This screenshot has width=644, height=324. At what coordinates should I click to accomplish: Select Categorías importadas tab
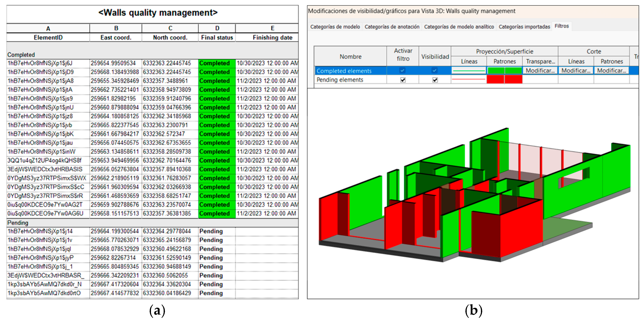tap(524, 27)
